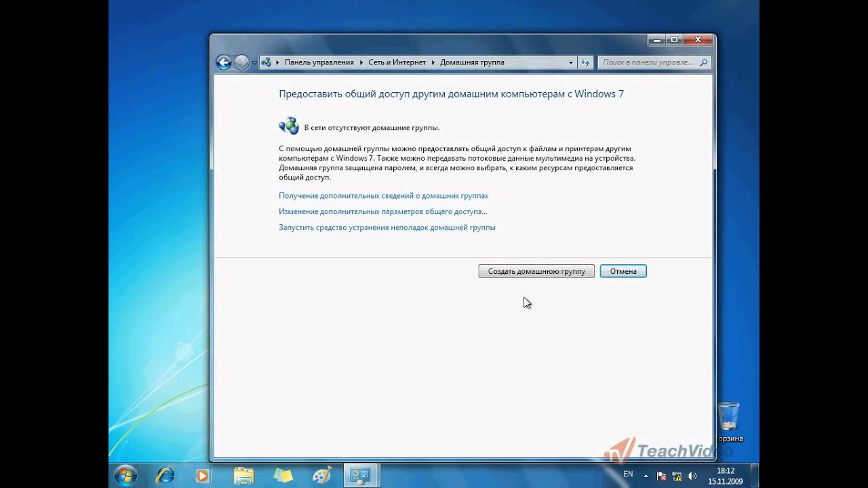Viewport: 868px width, 488px height.
Task: Click the EN language indicator
Action: (x=628, y=474)
